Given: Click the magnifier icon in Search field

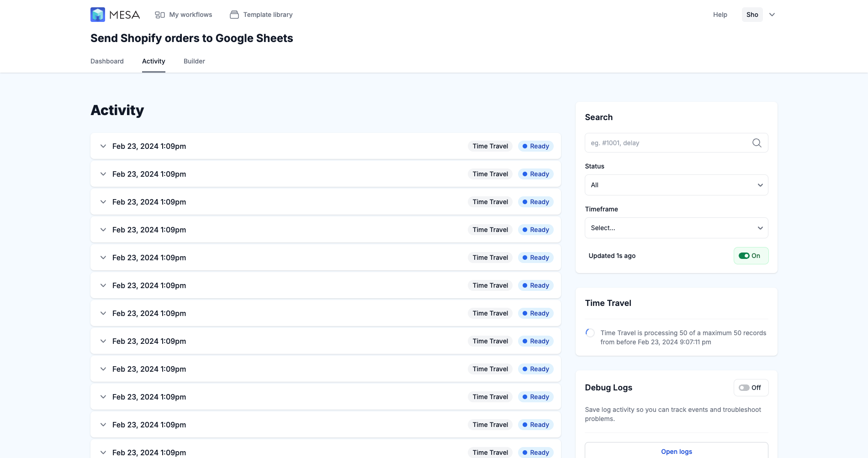Looking at the screenshot, I should (757, 143).
